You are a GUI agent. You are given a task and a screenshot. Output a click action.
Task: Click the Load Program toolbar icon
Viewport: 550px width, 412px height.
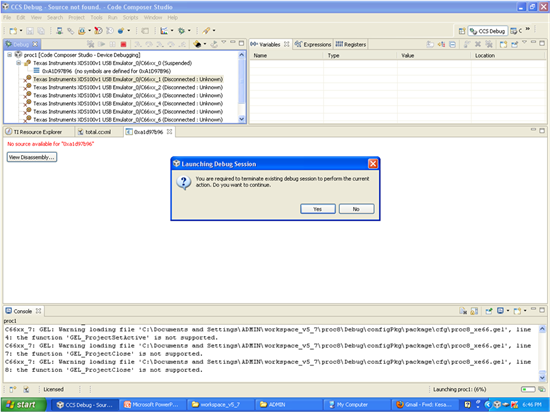coord(81,31)
